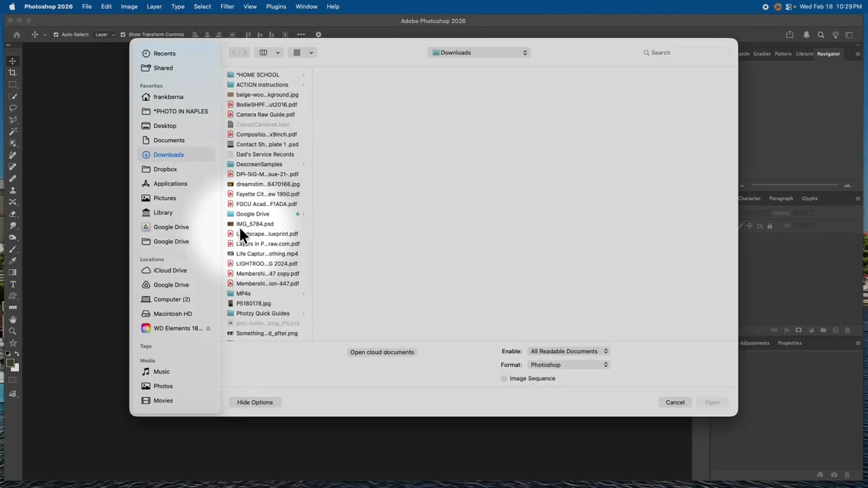Viewport: 868px width, 488px height.
Task: Toggle the Auto-Select checkbox
Action: pos(56,35)
